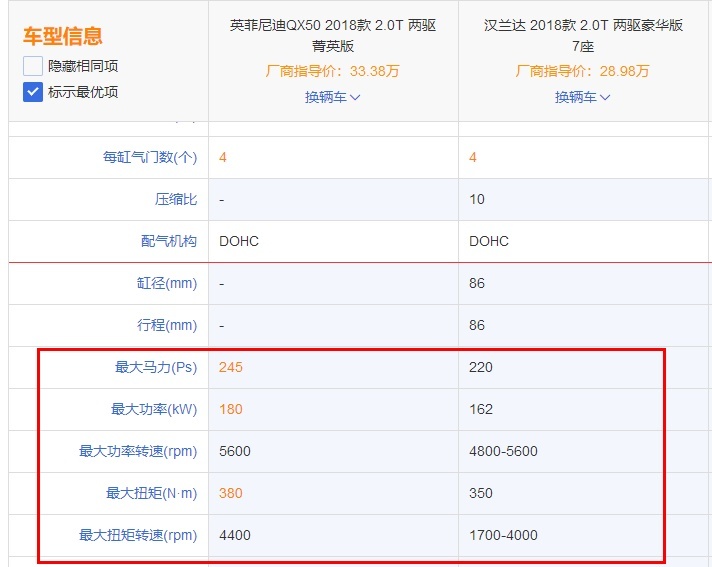Click the 隐藏相同项 label text
The image size is (712, 567).
83,66
